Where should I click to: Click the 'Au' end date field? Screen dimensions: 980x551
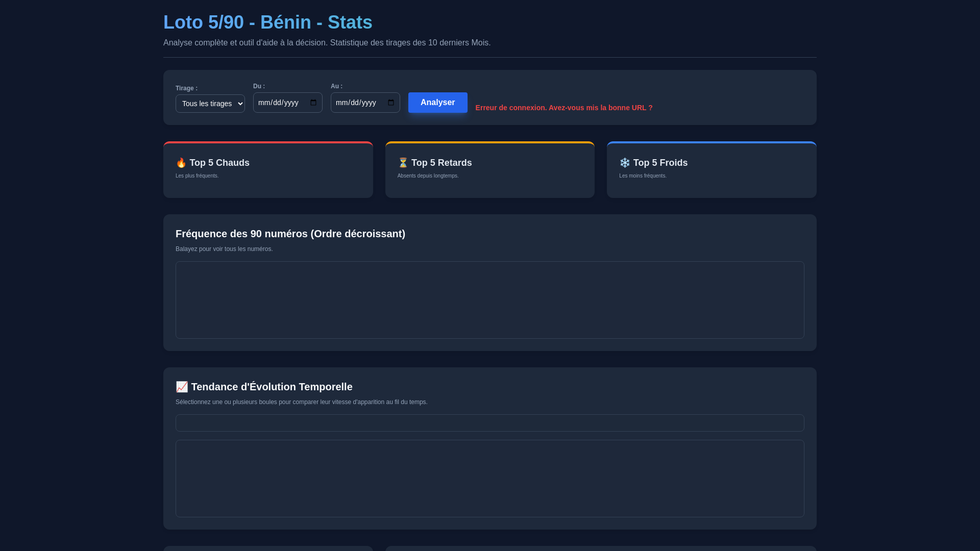365,103
